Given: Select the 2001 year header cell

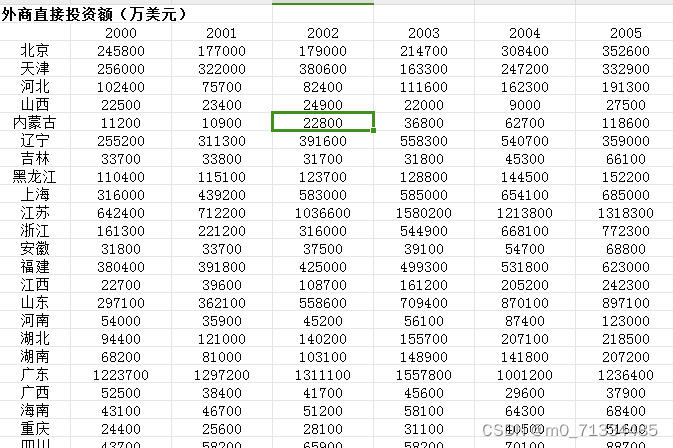Looking at the screenshot, I should click(x=221, y=33).
